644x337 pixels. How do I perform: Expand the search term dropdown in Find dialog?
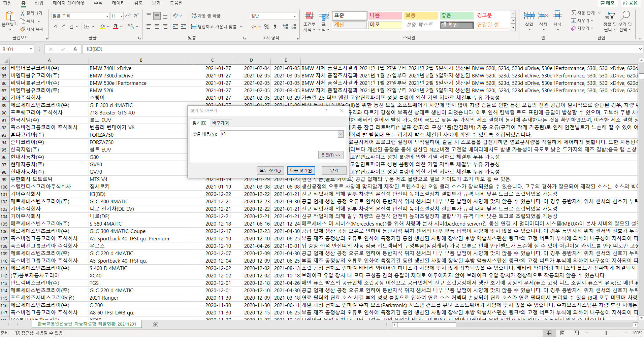click(x=341, y=134)
